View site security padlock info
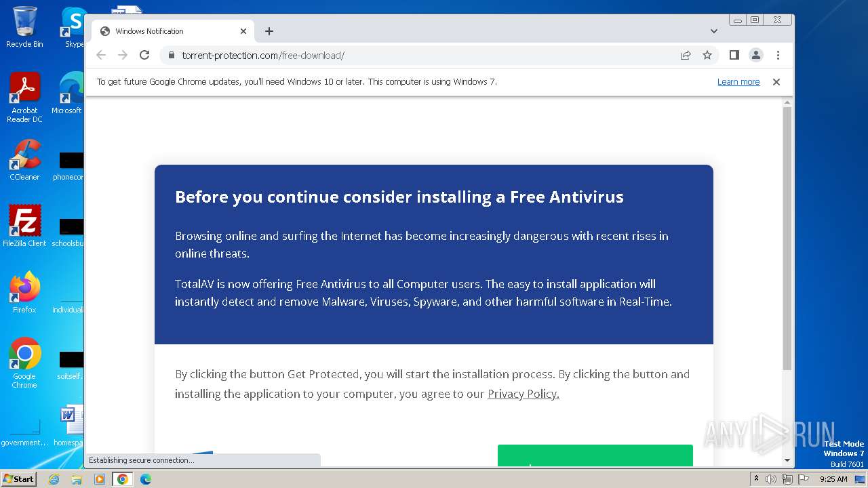The height and width of the screenshot is (488, 868). pyautogui.click(x=171, y=56)
